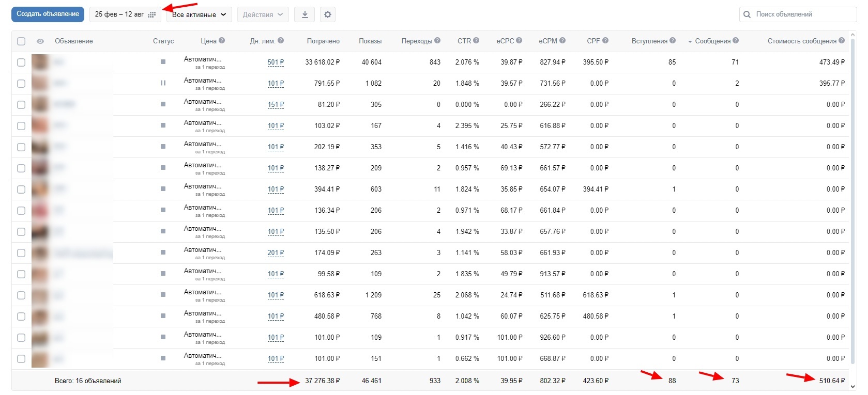Sort by Объявление column header

(x=74, y=41)
